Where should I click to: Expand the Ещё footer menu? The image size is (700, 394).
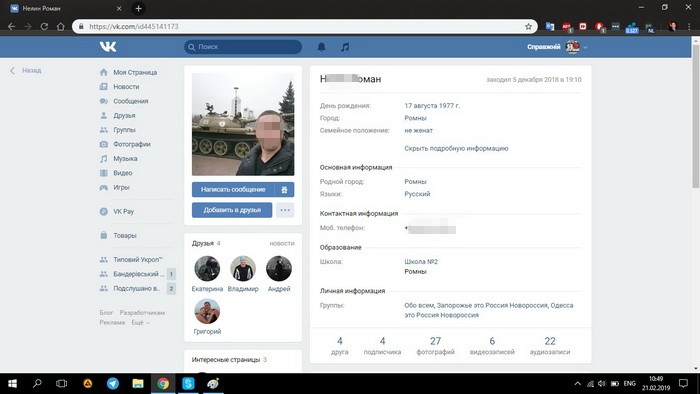click(140, 322)
